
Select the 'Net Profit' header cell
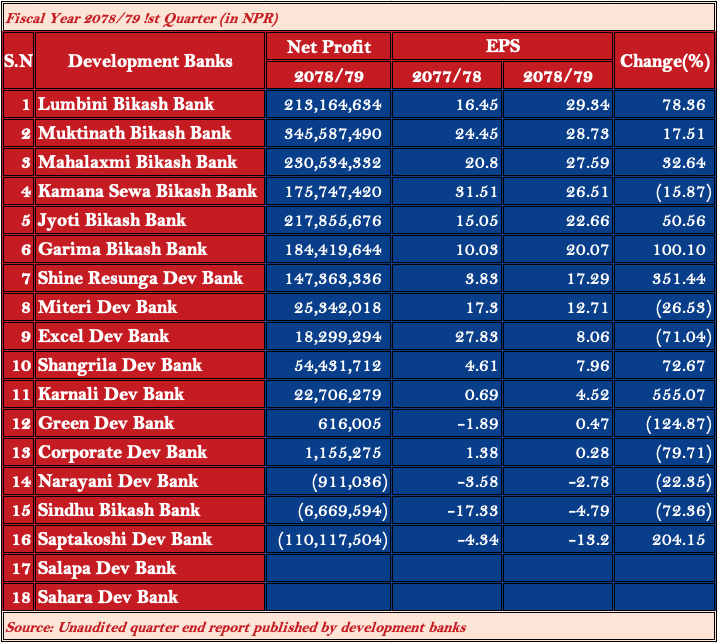(x=328, y=46)
